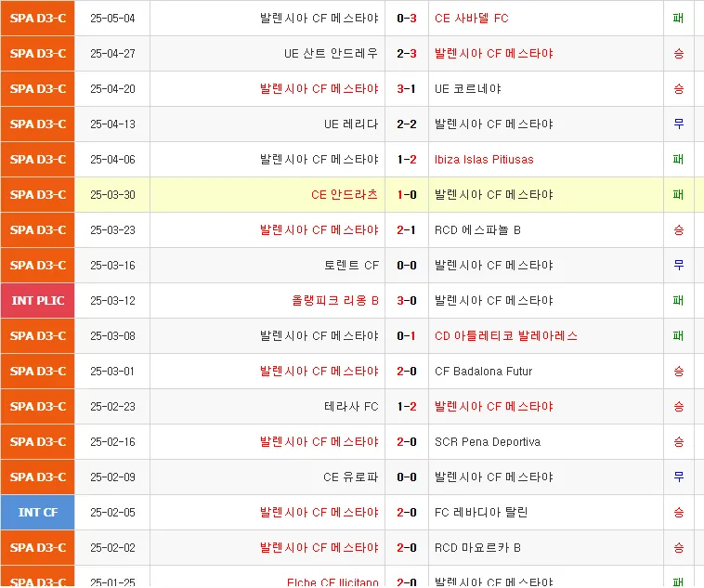The image size is (704, 588).
Task: Open 테라사 FC team link
Action: click(x=351, y=407)
